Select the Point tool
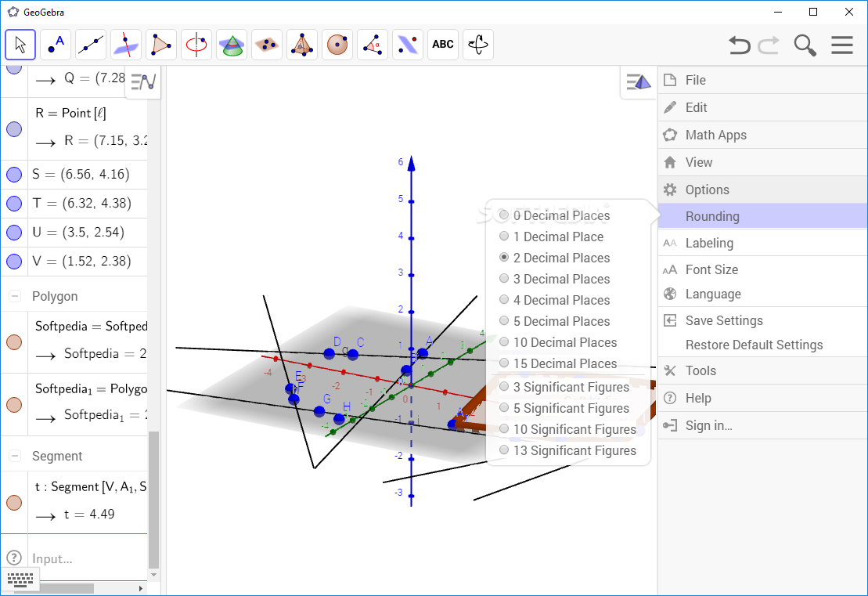 click(56, 45)
